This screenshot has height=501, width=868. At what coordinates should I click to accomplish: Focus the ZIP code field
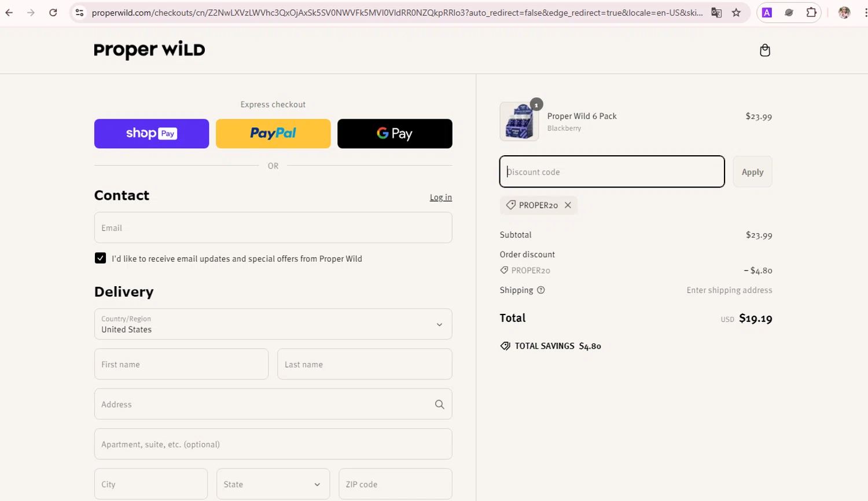[395, 484]
